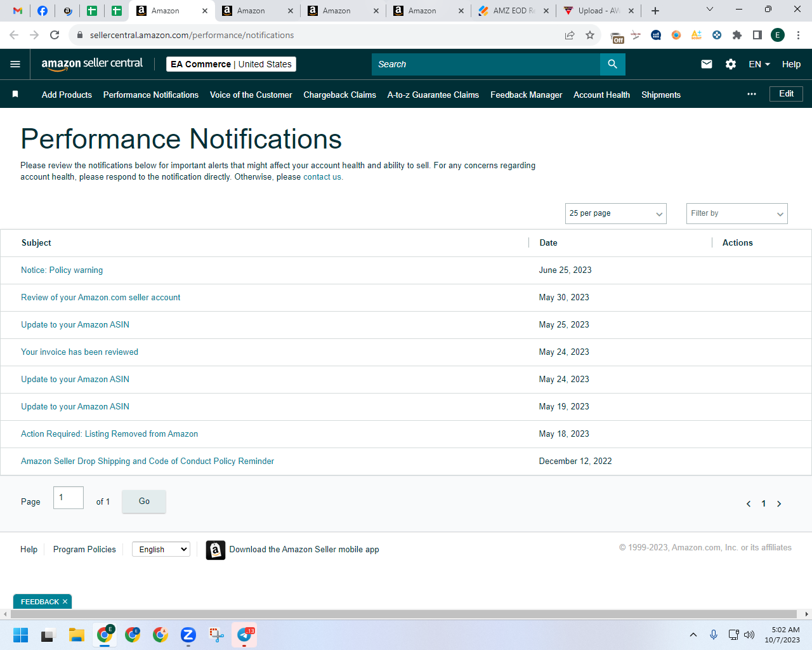Open the Snipping Tool taskbar icon

click(x=216, y=635)
